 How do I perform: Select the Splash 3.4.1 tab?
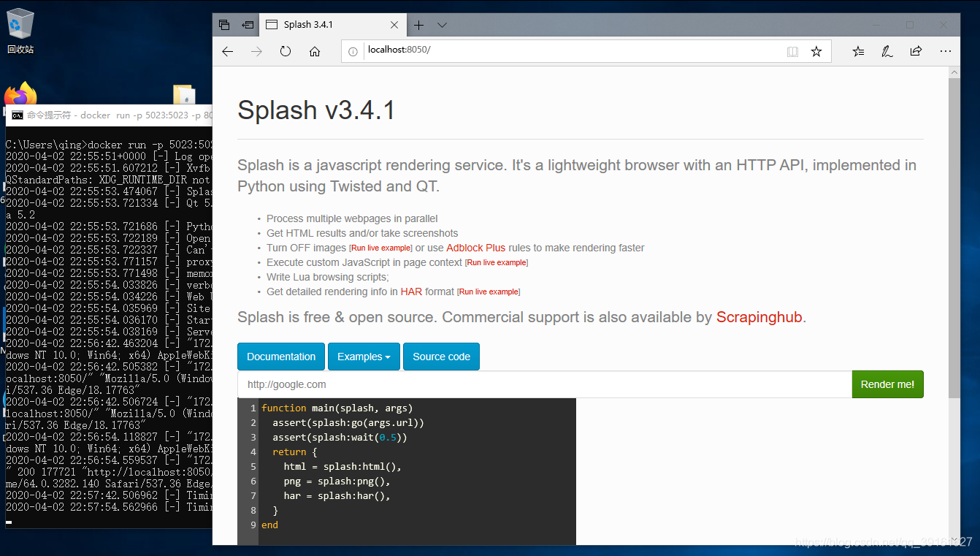332,25
